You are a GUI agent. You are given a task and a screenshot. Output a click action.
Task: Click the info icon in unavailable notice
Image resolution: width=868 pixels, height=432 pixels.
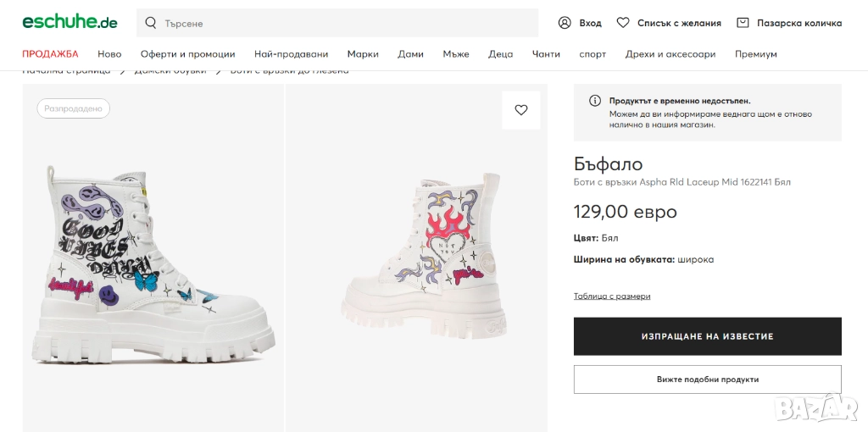point(595,101)
